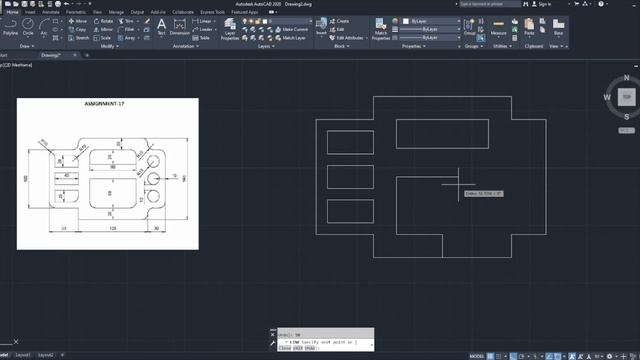This screenshot has width=640, height=360.
Task: Expand the Block panel
Action: tap(342, 46)
